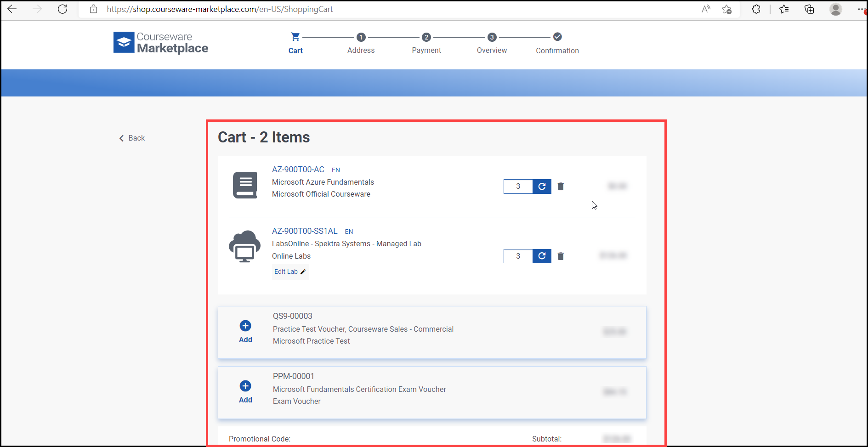Click quantity field for AZ-900T00-SS1AL
The image size is (868, 447).
tap(518, 256)
